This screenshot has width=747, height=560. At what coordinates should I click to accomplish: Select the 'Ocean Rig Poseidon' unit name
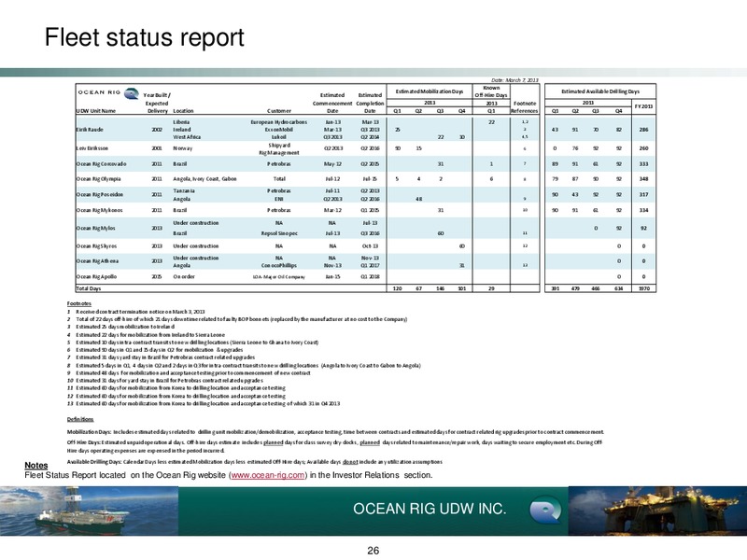tap(100, 195)
